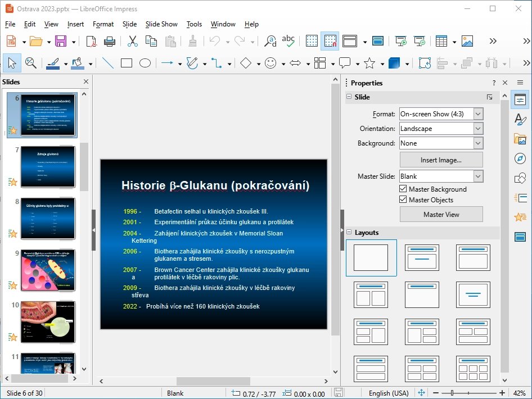Select the Ellipse drawing tool

click(x=145, y=63)
